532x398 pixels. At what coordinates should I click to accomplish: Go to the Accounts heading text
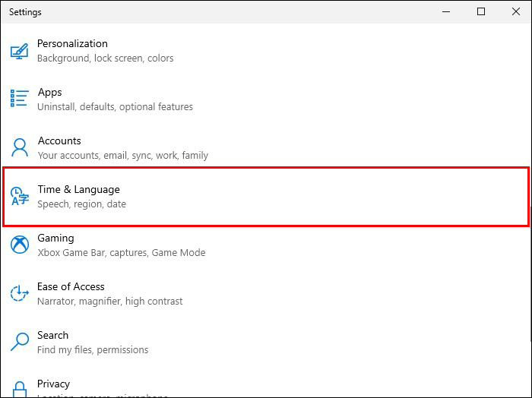[59, 141]
